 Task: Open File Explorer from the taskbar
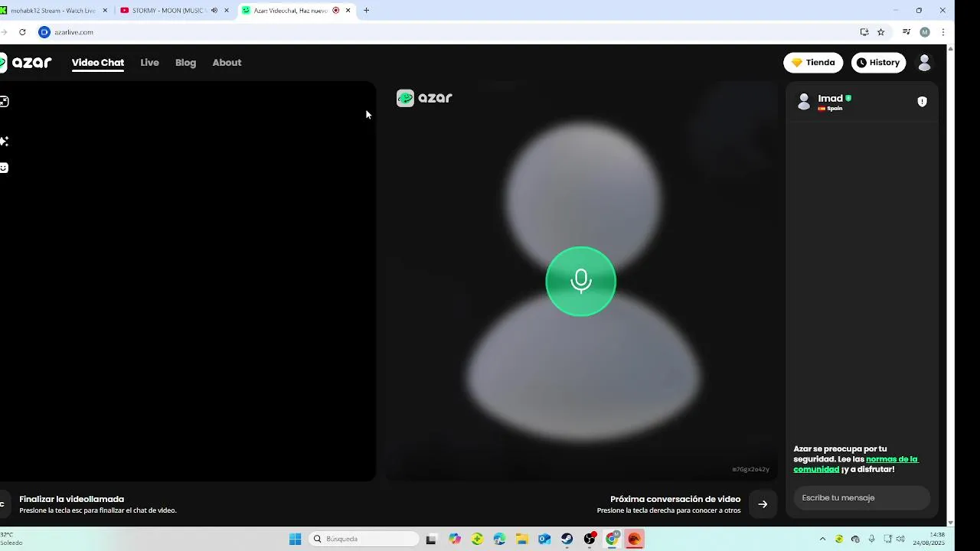point(522,539)
